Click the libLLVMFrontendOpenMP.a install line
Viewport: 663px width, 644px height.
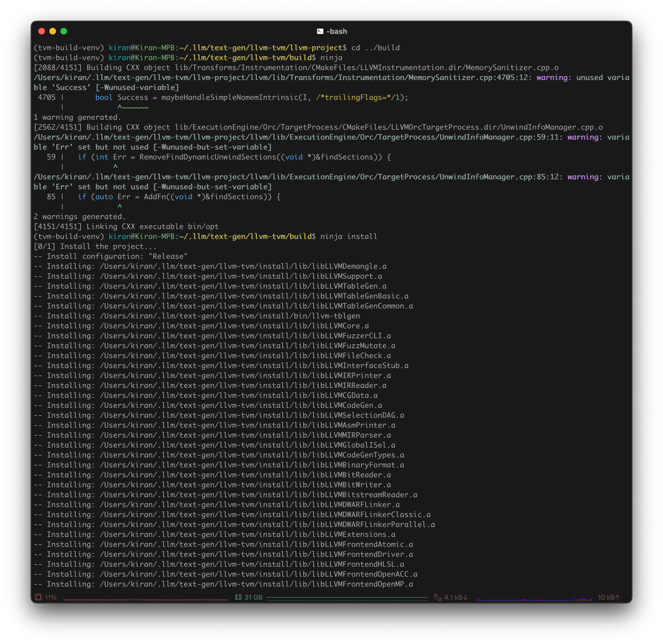click(223, 584)
